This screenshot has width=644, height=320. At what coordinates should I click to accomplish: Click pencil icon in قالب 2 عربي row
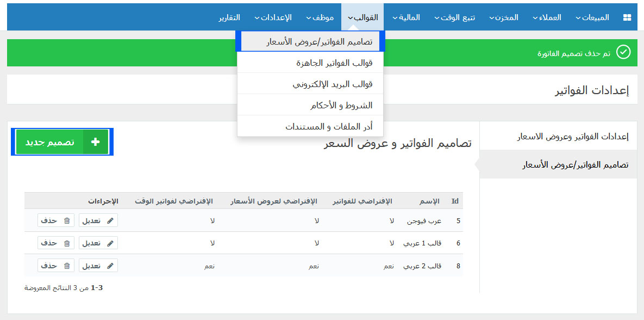[x=110, y=266]
